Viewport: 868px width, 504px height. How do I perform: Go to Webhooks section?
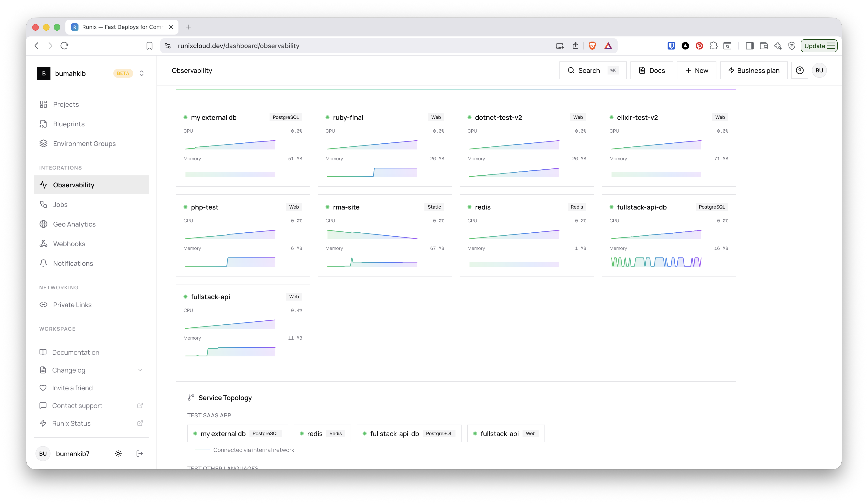pos(69,244)
